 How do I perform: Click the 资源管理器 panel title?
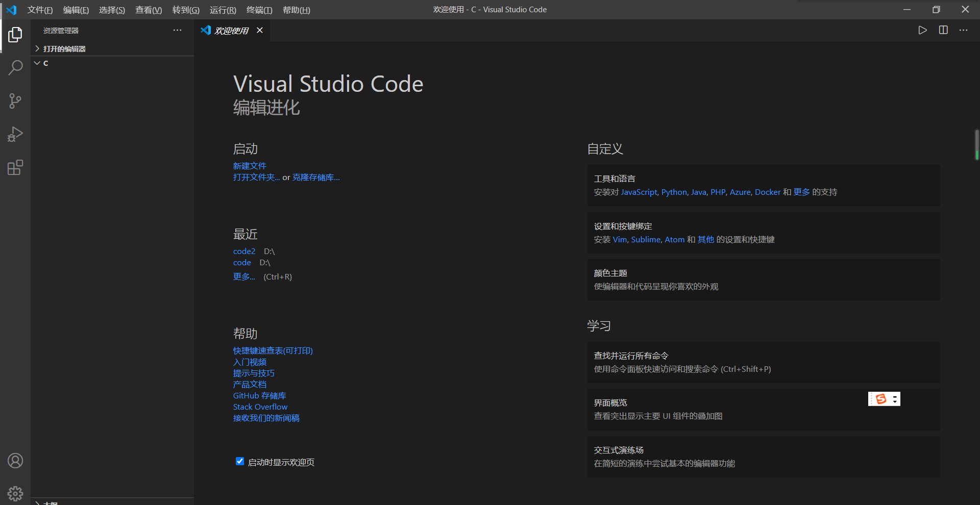(61, 31)
